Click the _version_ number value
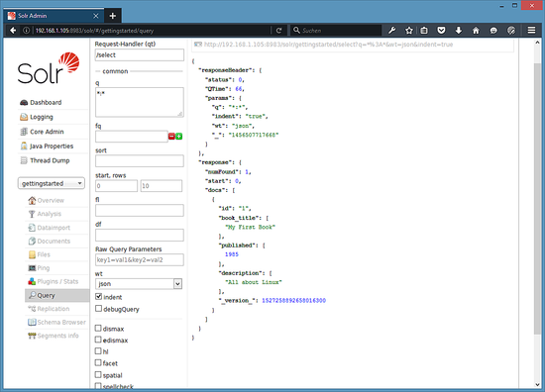545x392 pixels. pos(293,301)
